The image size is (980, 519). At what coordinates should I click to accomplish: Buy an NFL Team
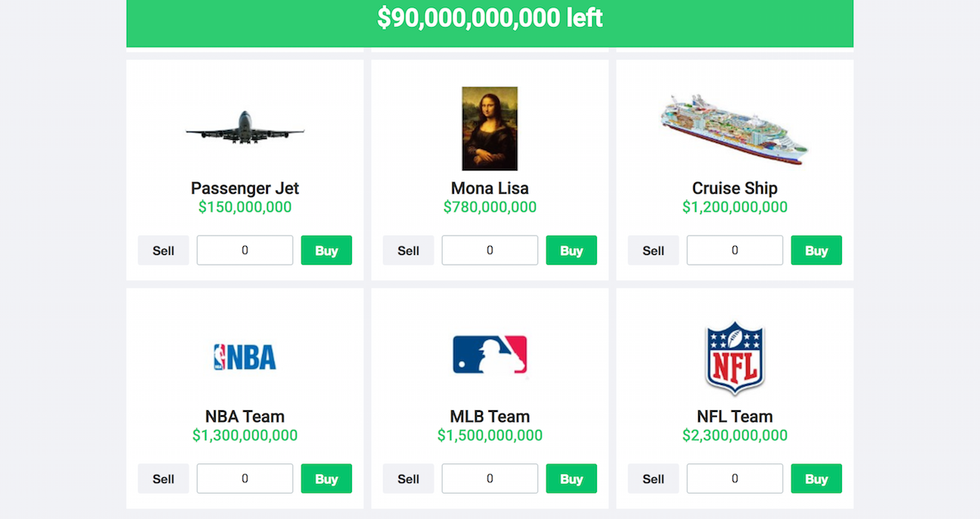(x=816, y=478)
